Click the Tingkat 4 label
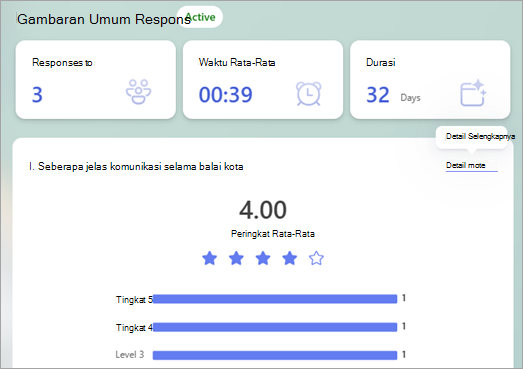The image size is (523, 369). click(x=134, y=328)
